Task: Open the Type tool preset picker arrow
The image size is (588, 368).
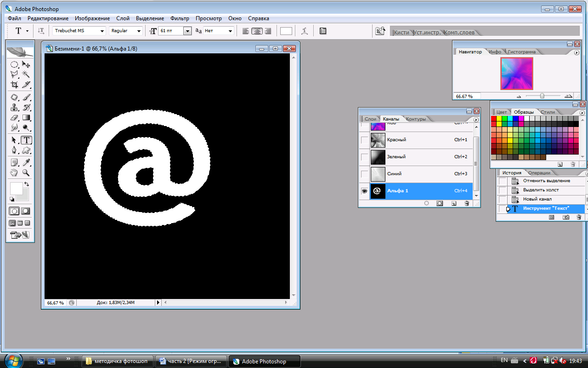Action: coord(27,31)
